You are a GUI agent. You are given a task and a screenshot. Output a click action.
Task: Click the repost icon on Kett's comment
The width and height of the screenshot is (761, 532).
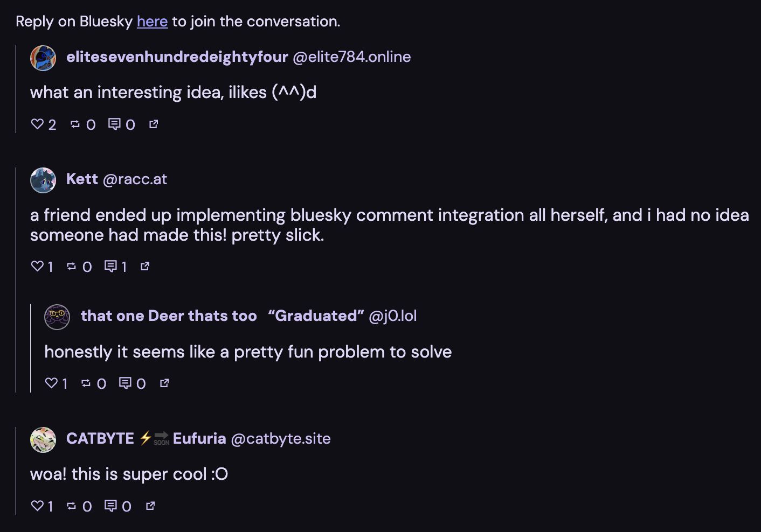click(x=72, y=266)
